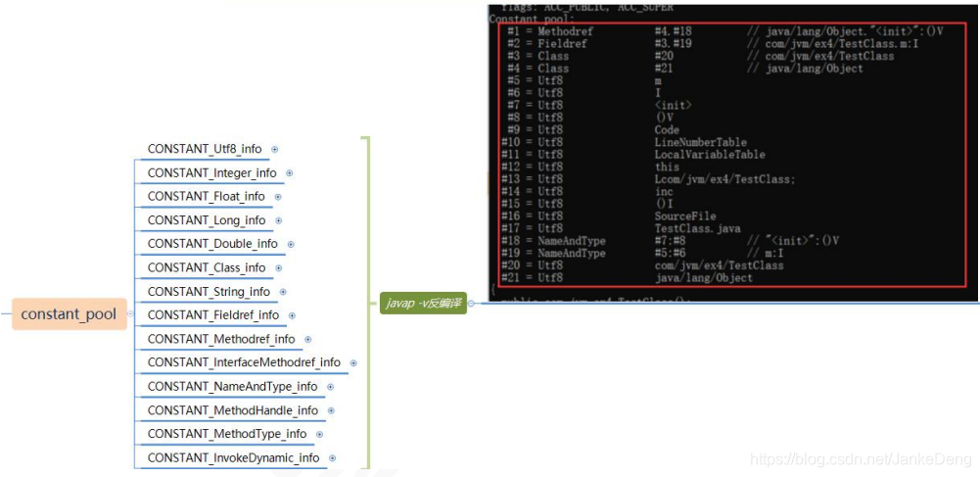
Task: Select the CONSTANT_Fieldref_info topic label
Action: [x=213, y=315]
